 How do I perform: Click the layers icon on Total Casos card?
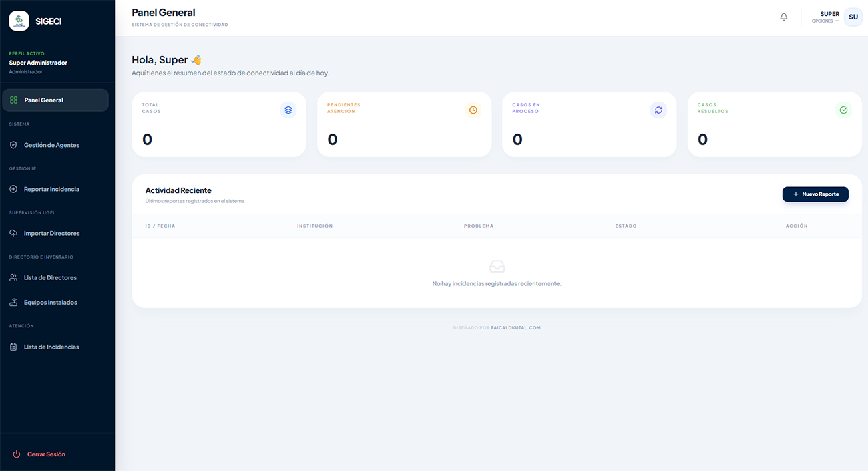coord(288,110)
